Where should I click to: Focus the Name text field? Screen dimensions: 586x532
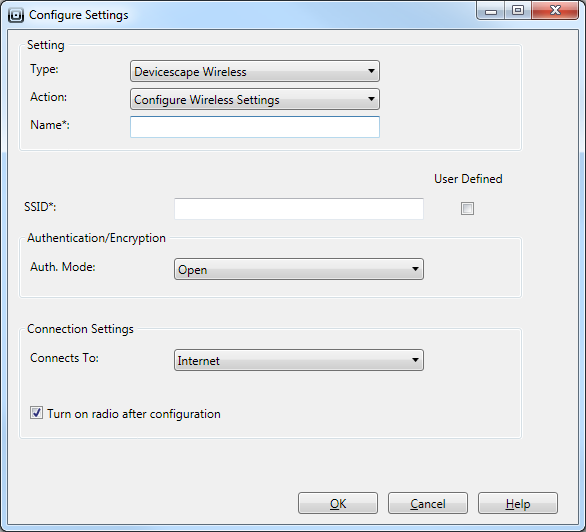pos(255,127)
